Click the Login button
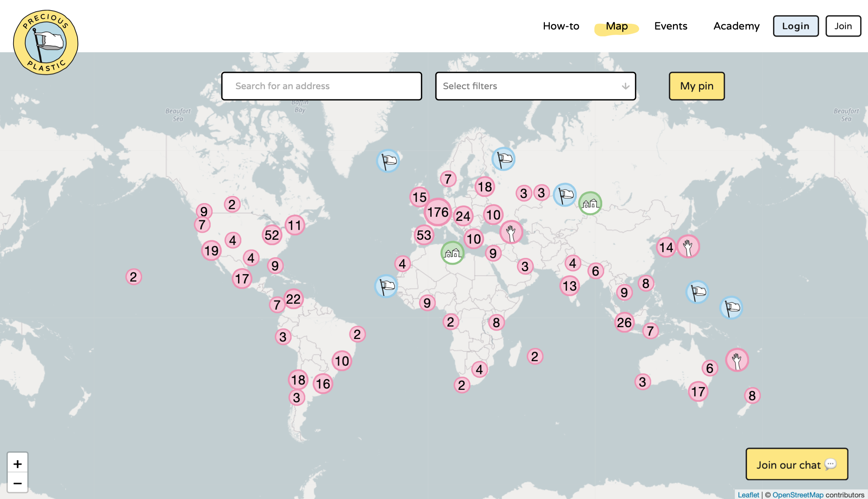This screenshot has height=499, width=868. coord(796,26)
